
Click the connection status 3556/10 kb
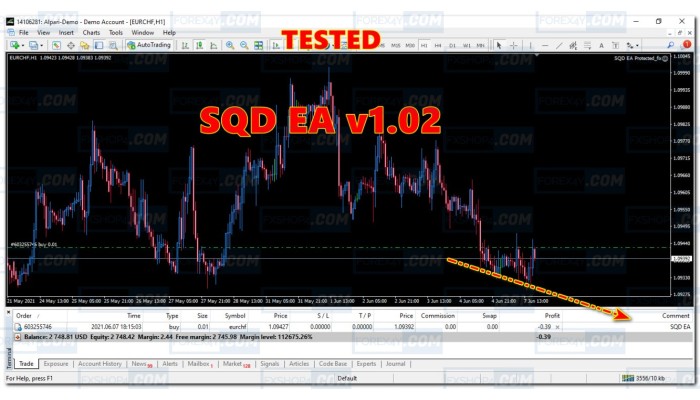click(643, 378)
